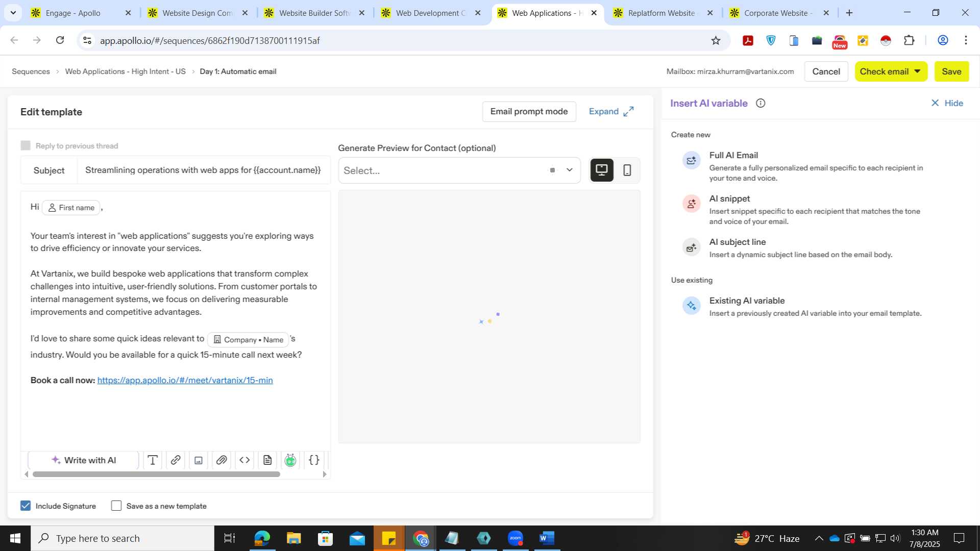Click Write with AI button
980x551 pixels.
(83, 460)
